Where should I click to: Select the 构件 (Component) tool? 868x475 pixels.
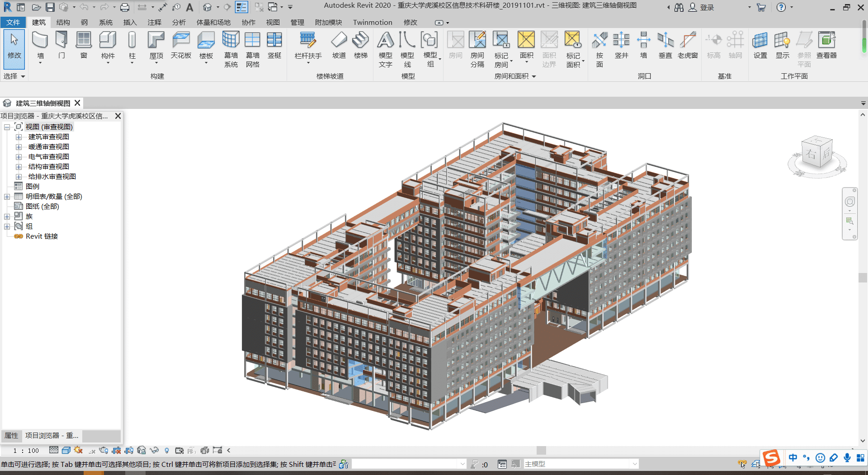108,47
